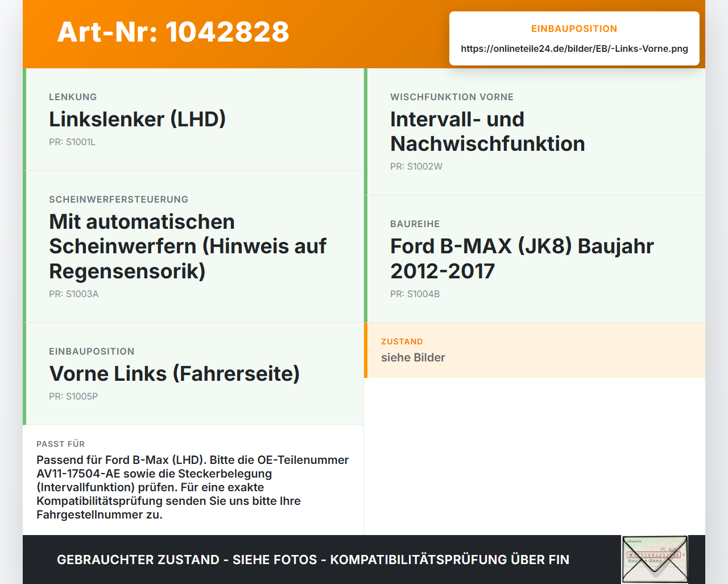Click the ZUSTAND label
The width and height of the screenshot is (728, 584).
click(x=402, y=342)
